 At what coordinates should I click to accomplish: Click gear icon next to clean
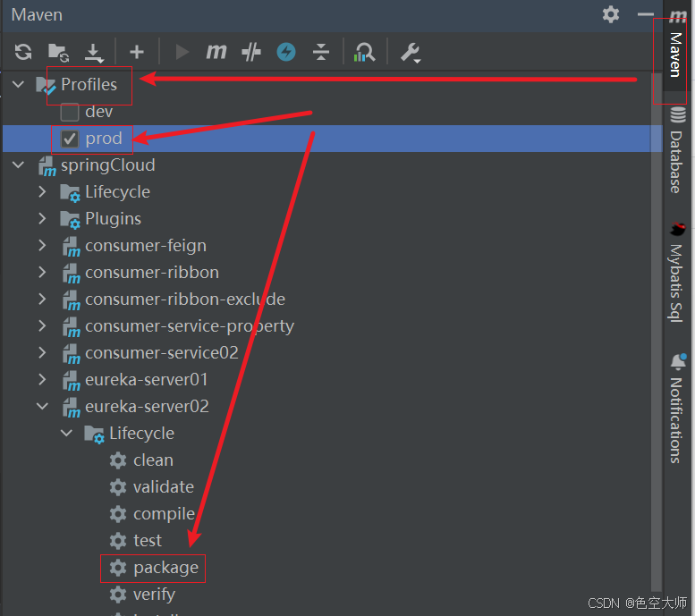click(x=118, y=460)
